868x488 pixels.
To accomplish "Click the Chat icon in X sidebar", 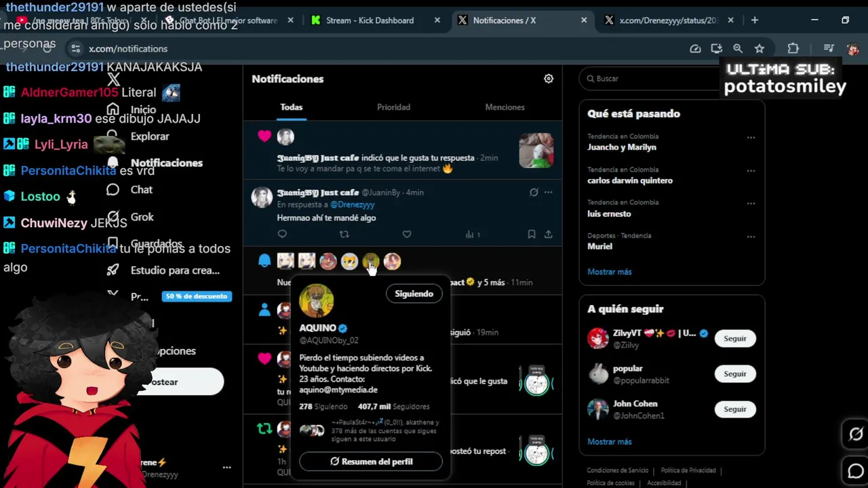I will (x=113, y=190).
